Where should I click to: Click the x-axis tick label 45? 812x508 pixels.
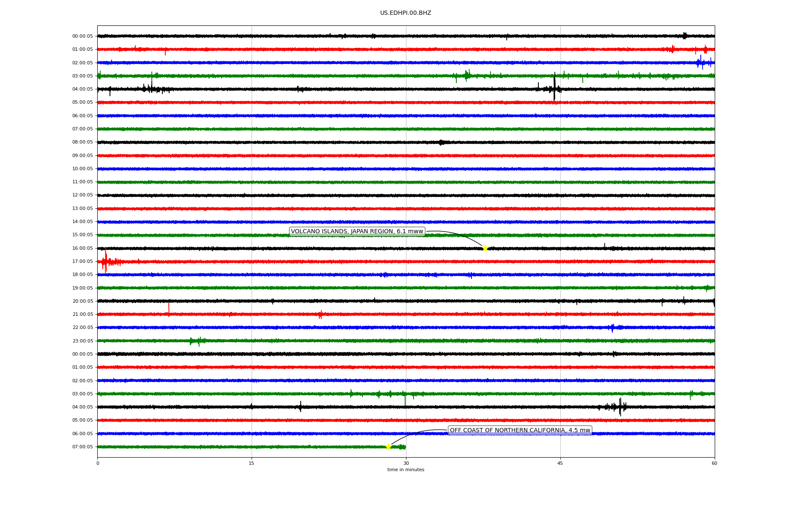coord(560,463)
